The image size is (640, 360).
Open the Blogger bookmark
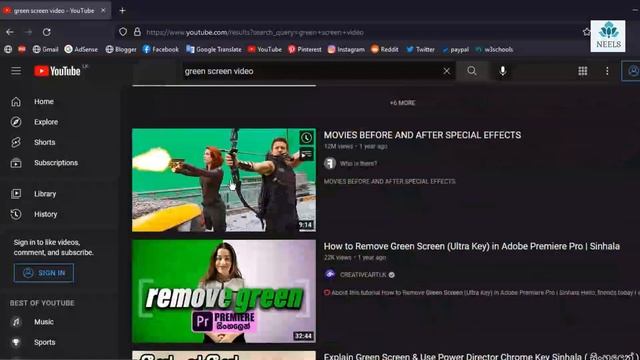point(121,49)
